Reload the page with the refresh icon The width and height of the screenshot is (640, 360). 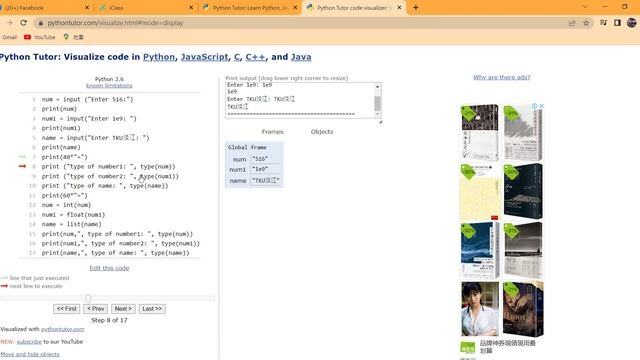click(24, 23)
